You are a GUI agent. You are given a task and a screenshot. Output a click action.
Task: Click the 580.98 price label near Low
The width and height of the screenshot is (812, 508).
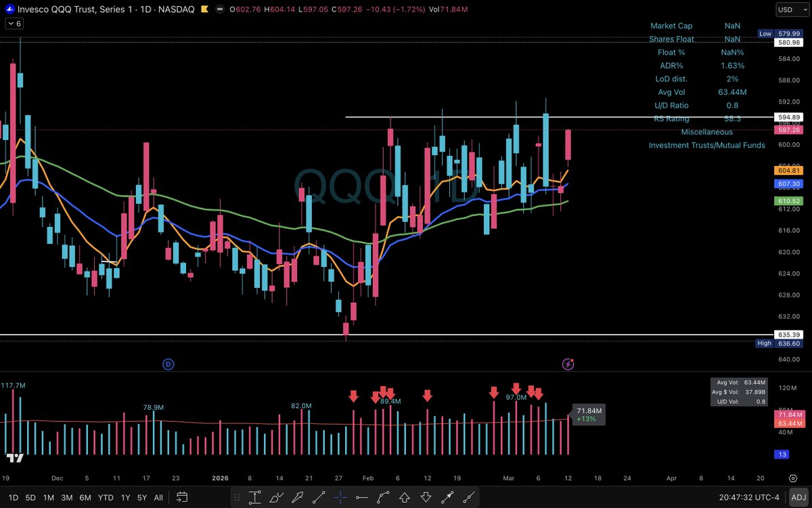790,43
